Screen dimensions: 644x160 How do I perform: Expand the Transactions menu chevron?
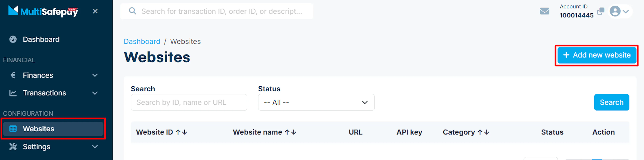coord(95,93)
